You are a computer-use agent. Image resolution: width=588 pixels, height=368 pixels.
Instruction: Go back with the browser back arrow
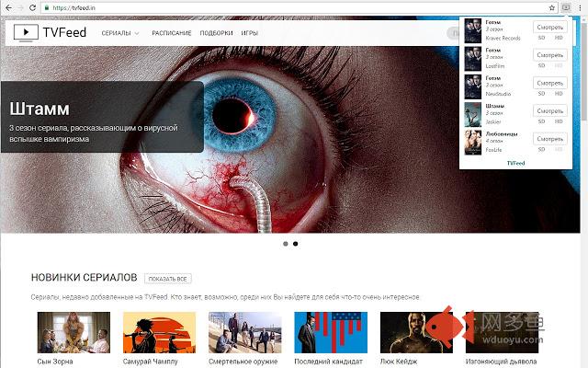coord(8,7)
